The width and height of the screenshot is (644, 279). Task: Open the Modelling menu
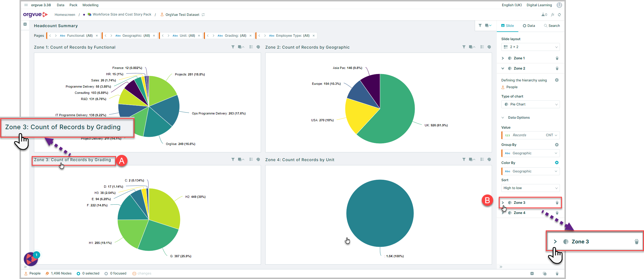[91, 5]
